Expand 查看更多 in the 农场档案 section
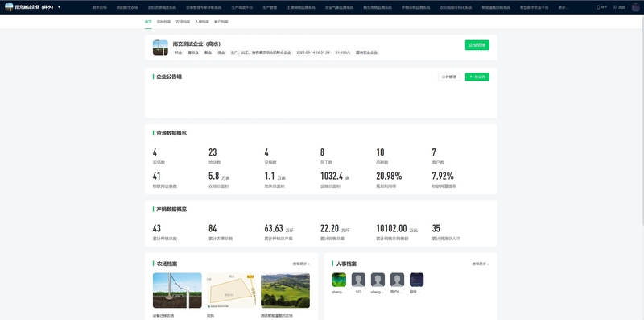This screenshot has height=320, width=644. [x=301, y=264]
